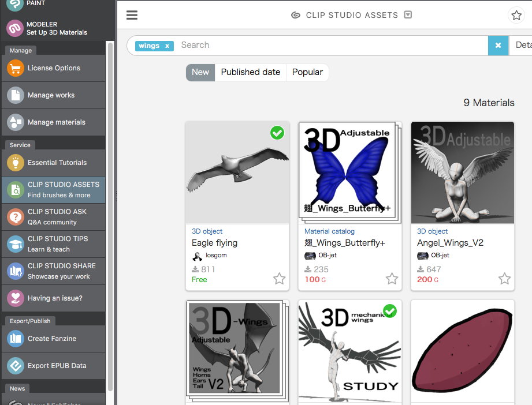Screen dimensions: 532x405
Task: Remove the wings search tag
Action: [x=167, y=46]
